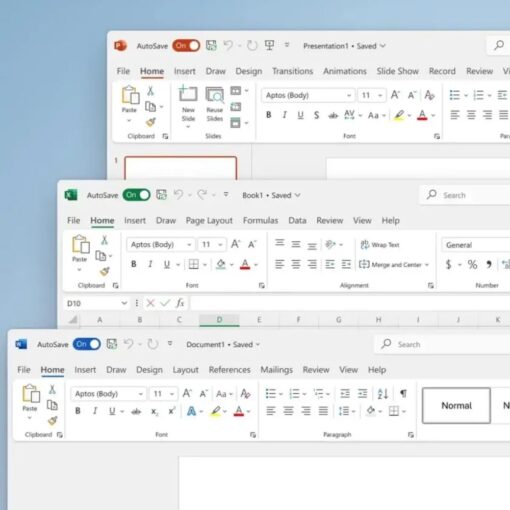Increase font size in PowerPoint
510x510 pixels.
click(395, 95)
